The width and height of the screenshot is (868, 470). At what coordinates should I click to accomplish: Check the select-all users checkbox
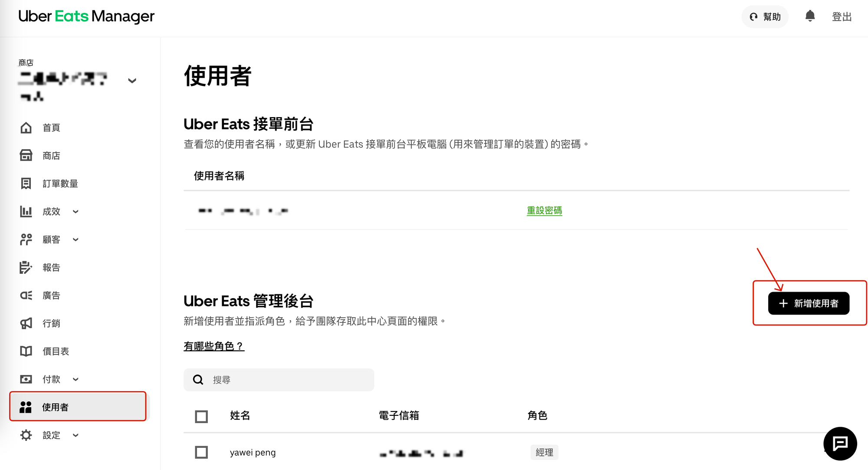click(x=201, y=416)
